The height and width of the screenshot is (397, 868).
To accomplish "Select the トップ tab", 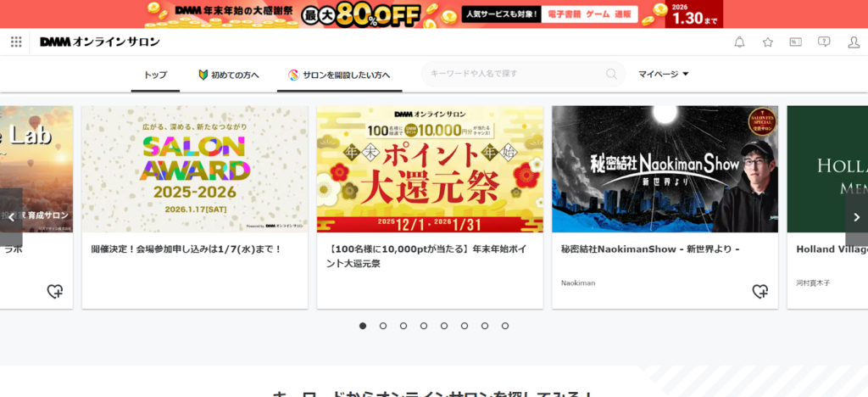I will (155, 75).
